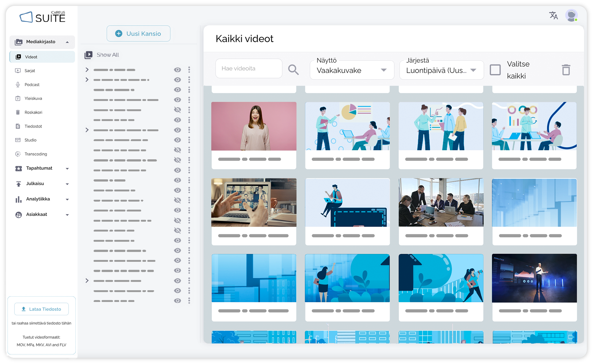Toggle eye visibility on third folder row
The width and height of the screenshot is (593, 364).
point(177,90)
